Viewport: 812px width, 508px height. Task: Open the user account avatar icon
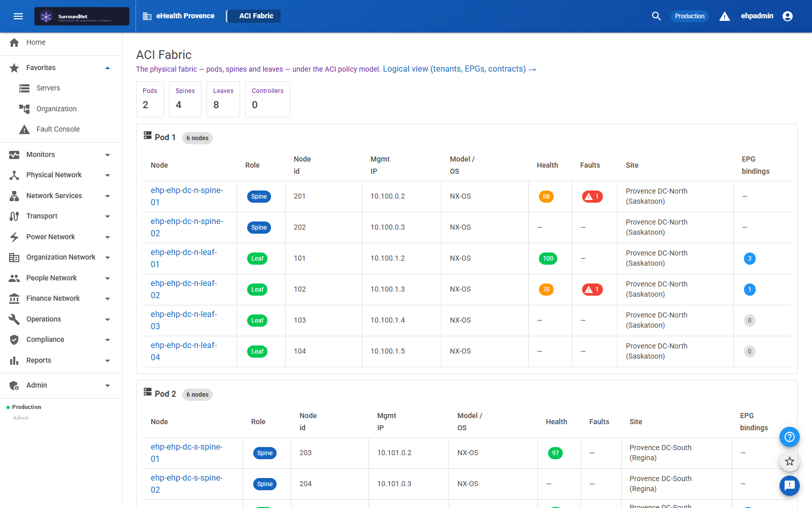[x=788, y=16]
